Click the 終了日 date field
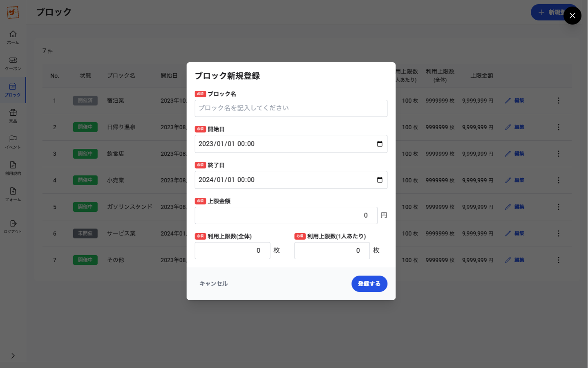Viewport: 588px width, 368px height. 291,180
